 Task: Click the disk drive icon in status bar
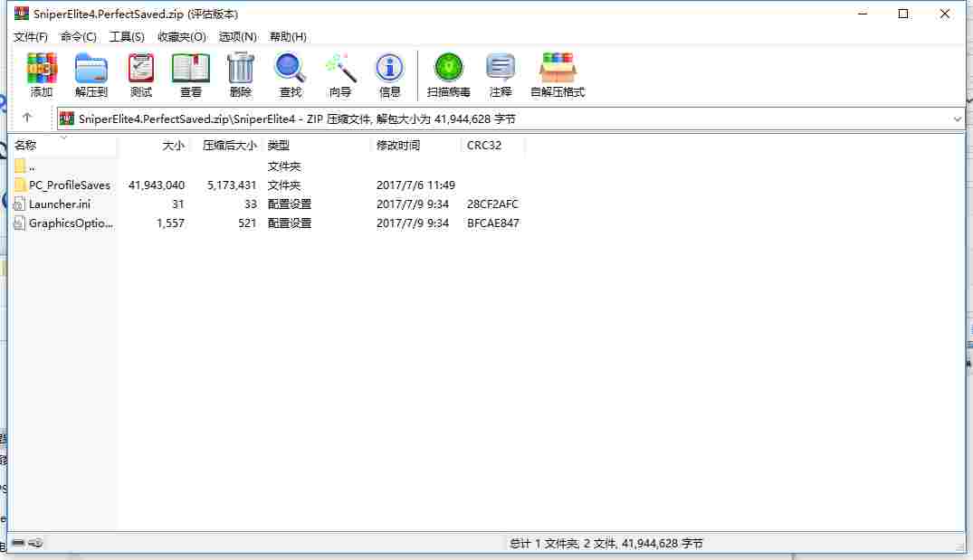[18, 543]
